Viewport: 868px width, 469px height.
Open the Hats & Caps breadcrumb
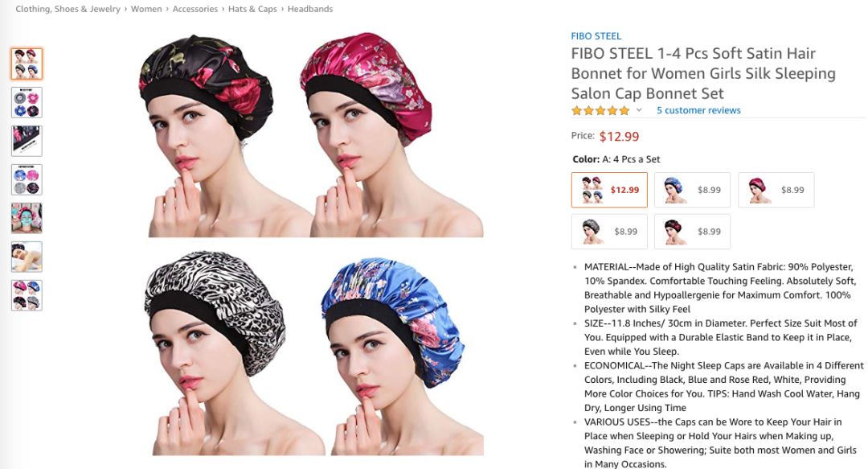point(252,9)
